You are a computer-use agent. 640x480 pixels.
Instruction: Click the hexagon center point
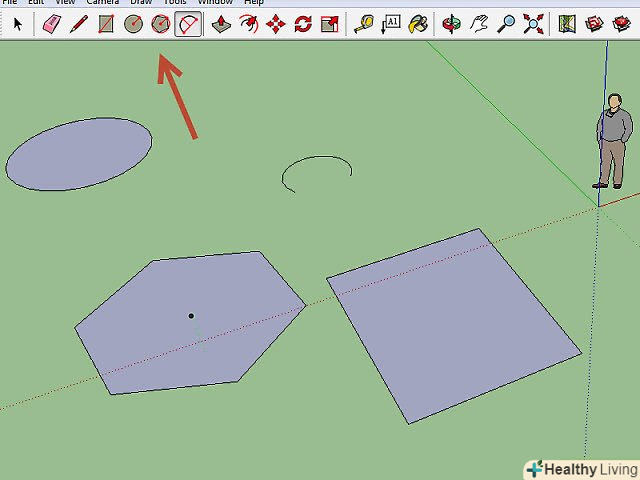[x=191, y=316]
